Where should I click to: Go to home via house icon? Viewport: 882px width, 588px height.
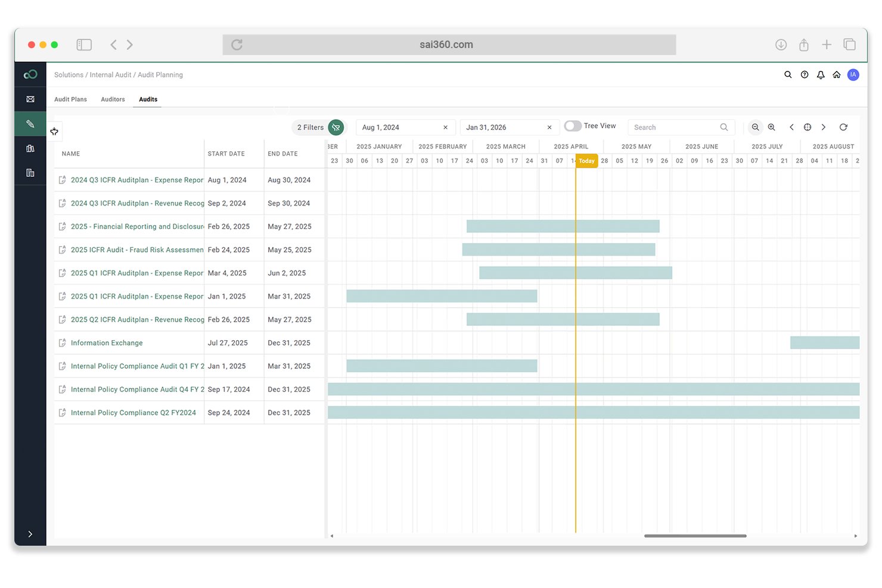click(837, 74)
